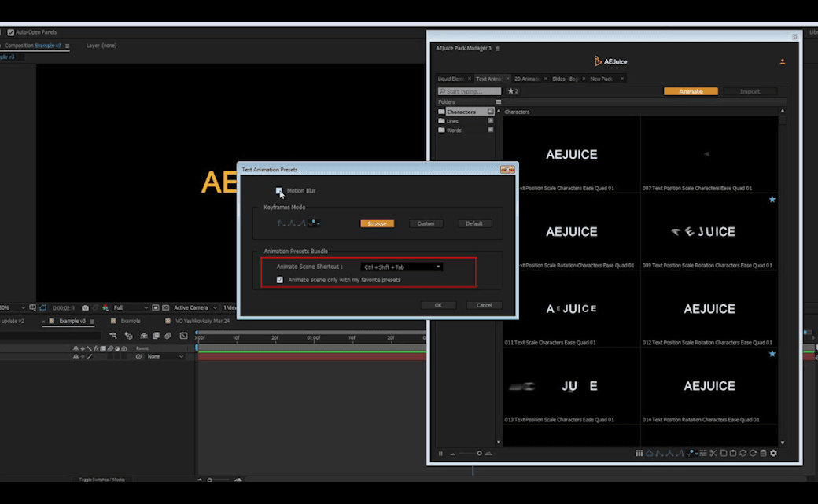Enable the Motion Blur checkbox
The width and height of the screenshot is (818, 504).
(279, 191)
